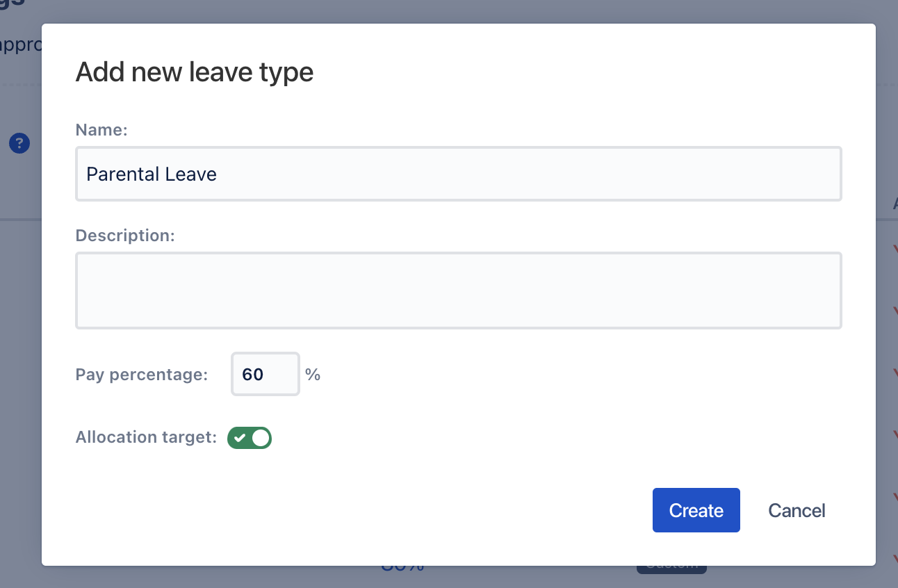The height and width of the screenshot is (588, 898).
Task: Click the partially hidden percentage link below dialog
Action: coord(402,569)
